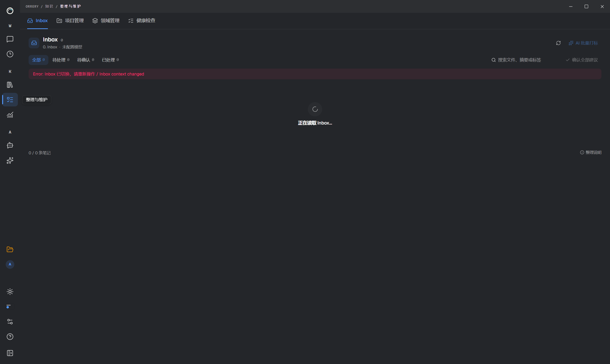Toggle the sun light-theme icon

10,291
